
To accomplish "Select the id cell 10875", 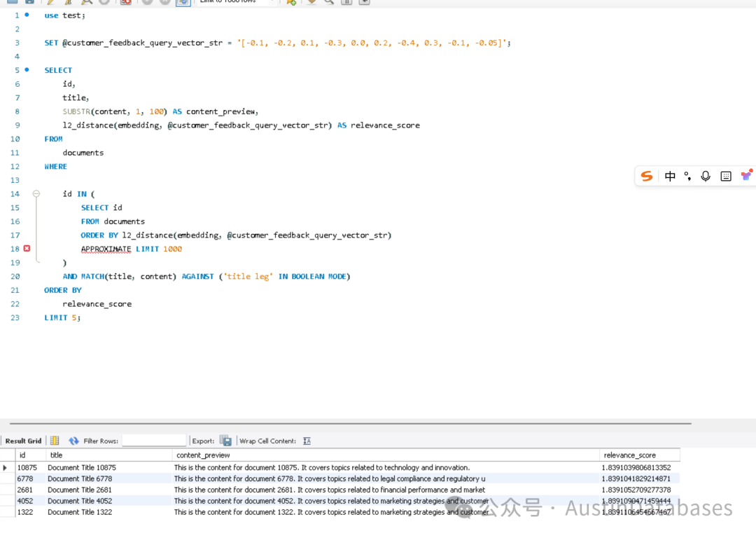I will click(30, 467).
